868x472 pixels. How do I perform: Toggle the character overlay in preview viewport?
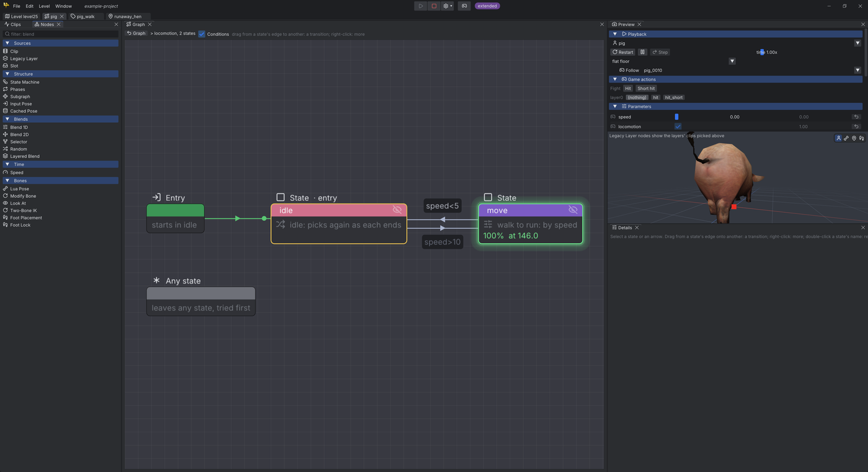point(839,138)
